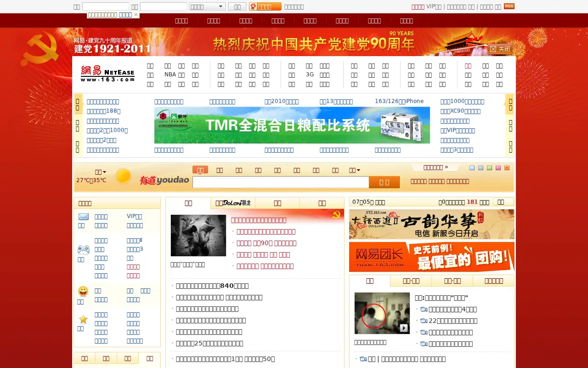This screenshot has width=588, height=368.
Task: Pick the green theme swatch
Action: (489, 168)
